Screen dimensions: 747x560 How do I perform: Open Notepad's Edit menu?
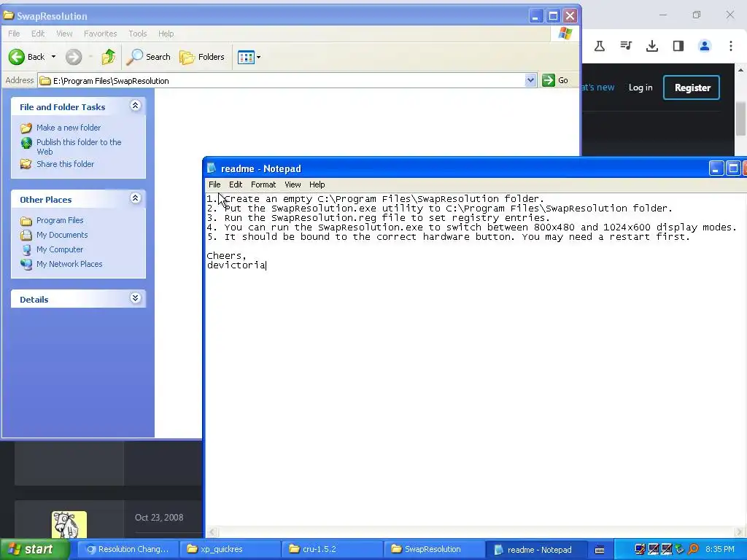click(x=236, y=184)
